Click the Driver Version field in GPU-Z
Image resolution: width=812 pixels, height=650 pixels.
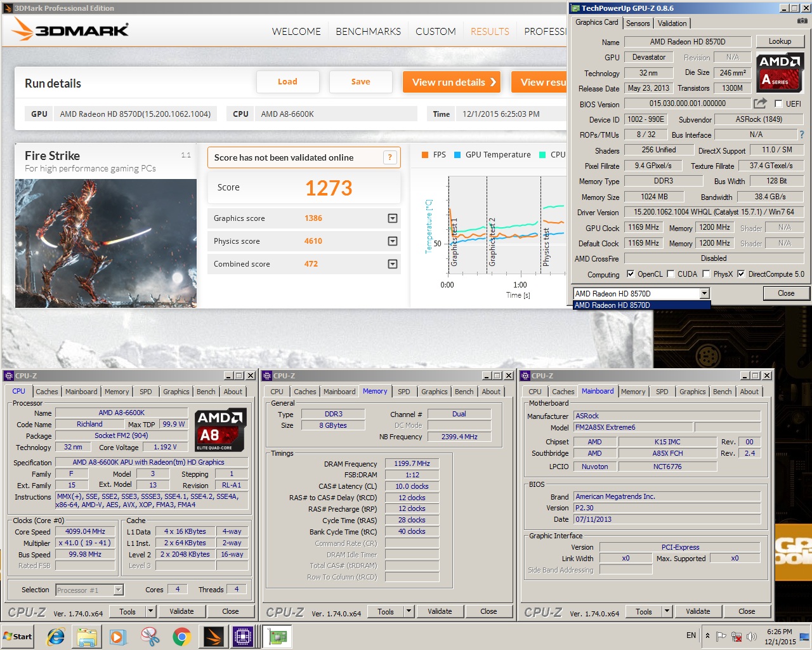714,212
